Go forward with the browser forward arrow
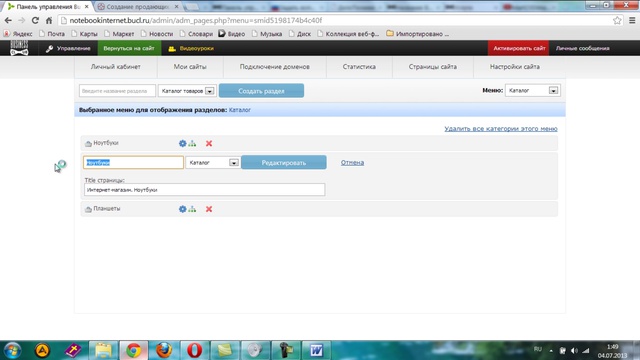The width and height of the screenshot is (640, 360). [22, 20]
